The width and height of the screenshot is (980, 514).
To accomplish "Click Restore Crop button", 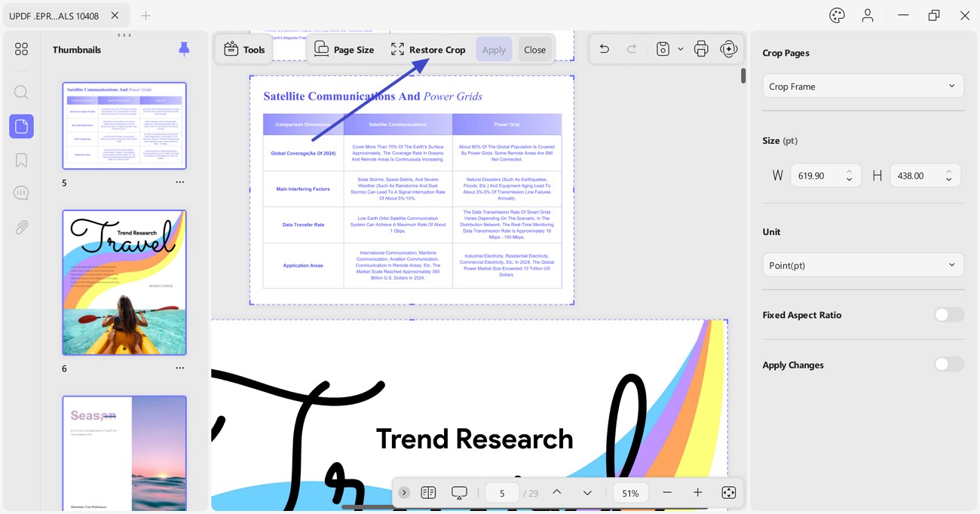I will point(428,49).
